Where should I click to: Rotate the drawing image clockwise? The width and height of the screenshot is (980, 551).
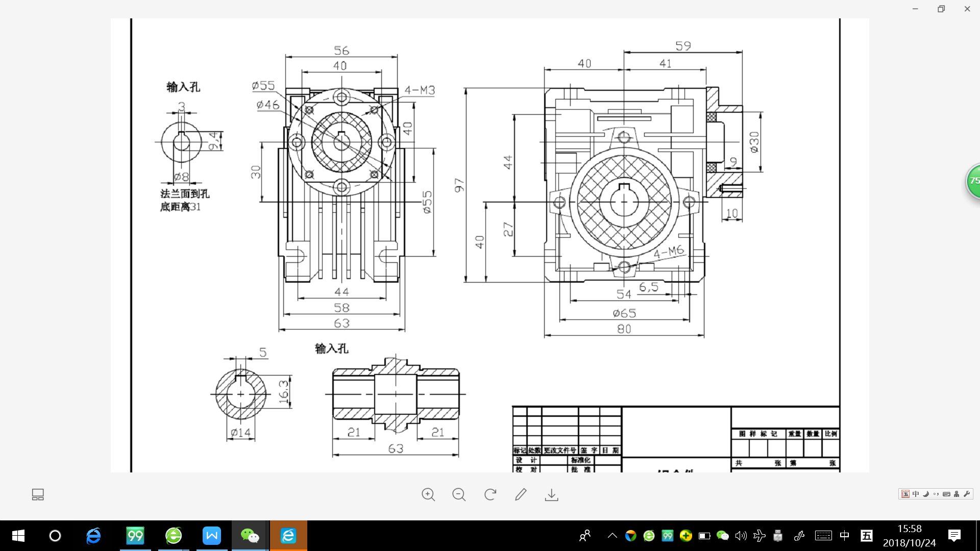tap(490, 494)
